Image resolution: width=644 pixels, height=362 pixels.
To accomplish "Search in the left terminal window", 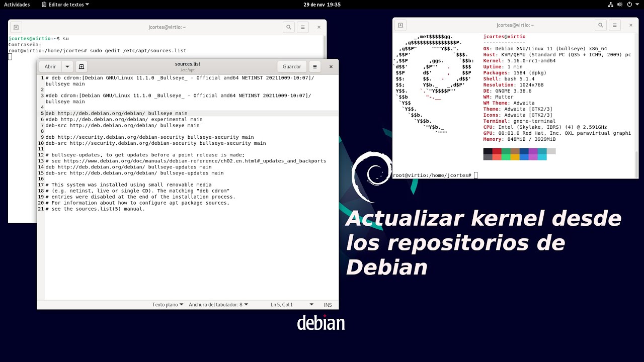I will pos(288,27).
